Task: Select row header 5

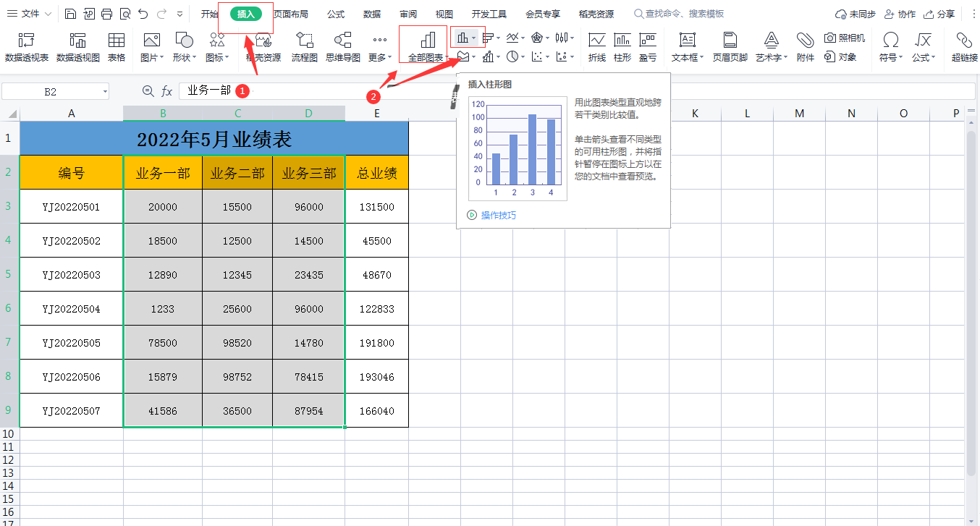Action: 9,274
